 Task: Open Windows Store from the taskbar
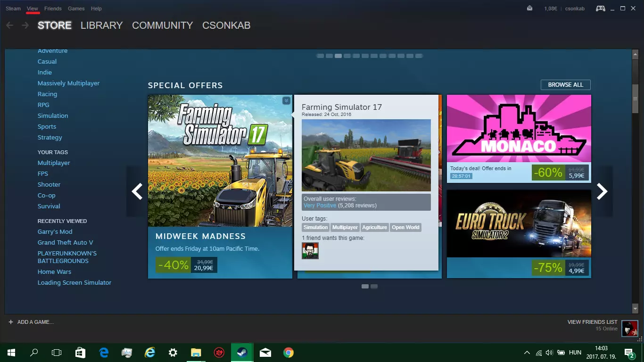[81, 352]
